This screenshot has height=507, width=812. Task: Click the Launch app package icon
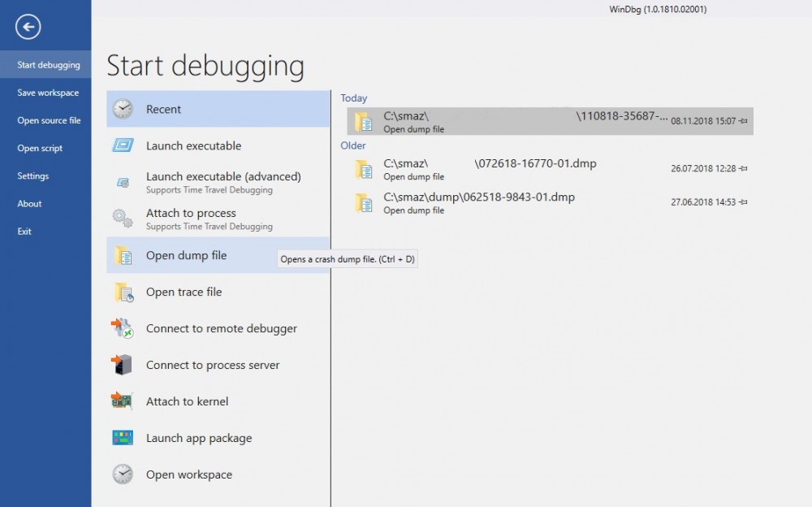tap(123, 438)
